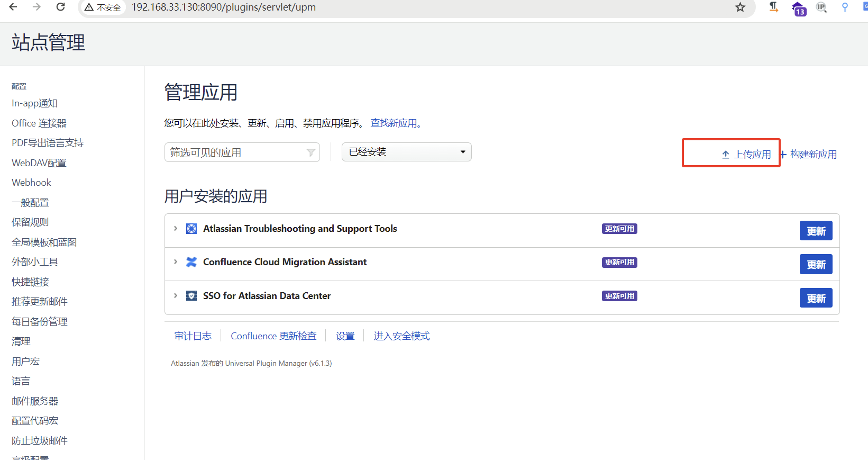868x460 pixels.
Task: Click the paragraph mark extension icon
Action: coord(773,7)
